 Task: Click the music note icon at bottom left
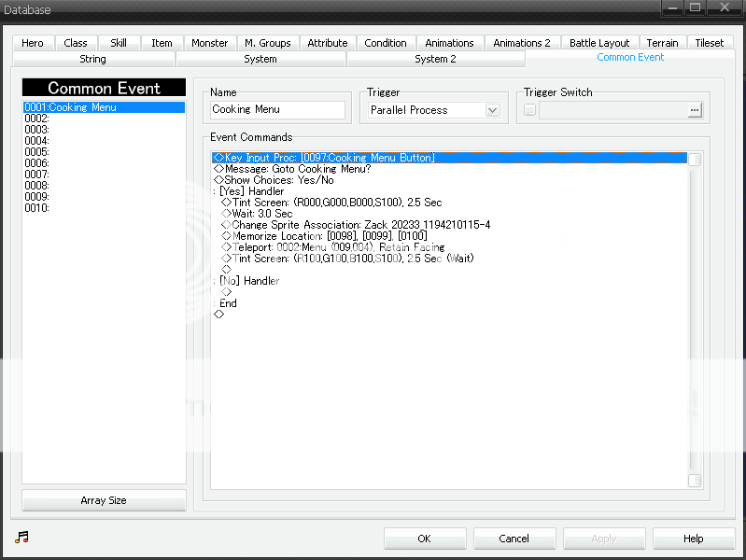22,538
